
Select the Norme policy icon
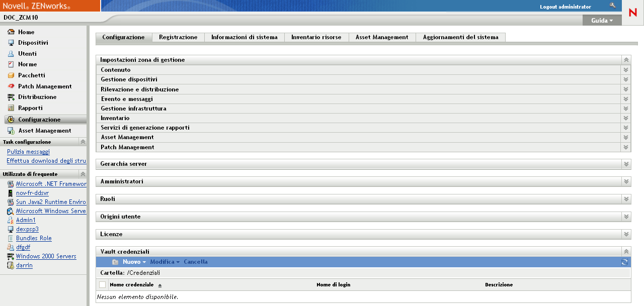(x=11, y=64)
